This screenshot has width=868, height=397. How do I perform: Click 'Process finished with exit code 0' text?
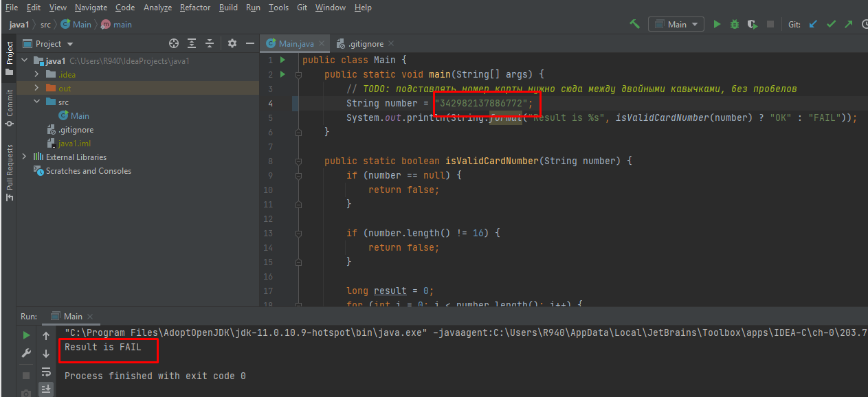pyautogui.click(x=155, y=376)
